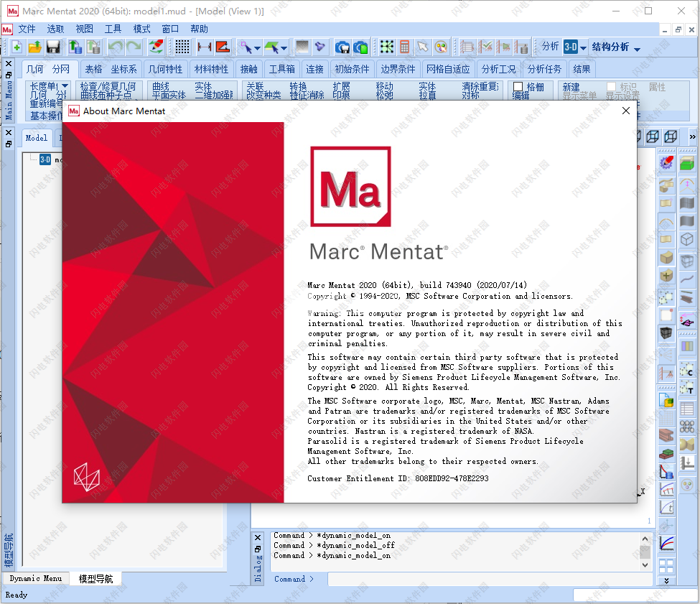Click the red-blue curves plot icon
The image size is (700, 604).
pyautogui.click(x=666, y=543)
